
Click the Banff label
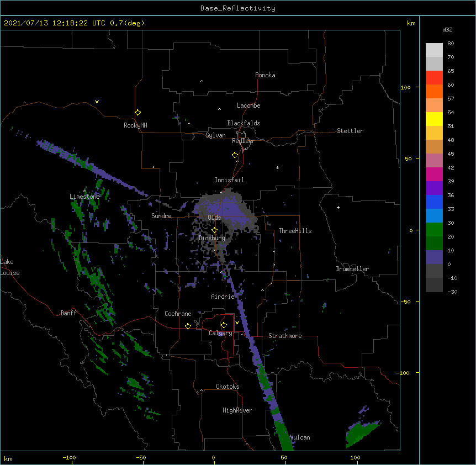click(x=68, y=313)
